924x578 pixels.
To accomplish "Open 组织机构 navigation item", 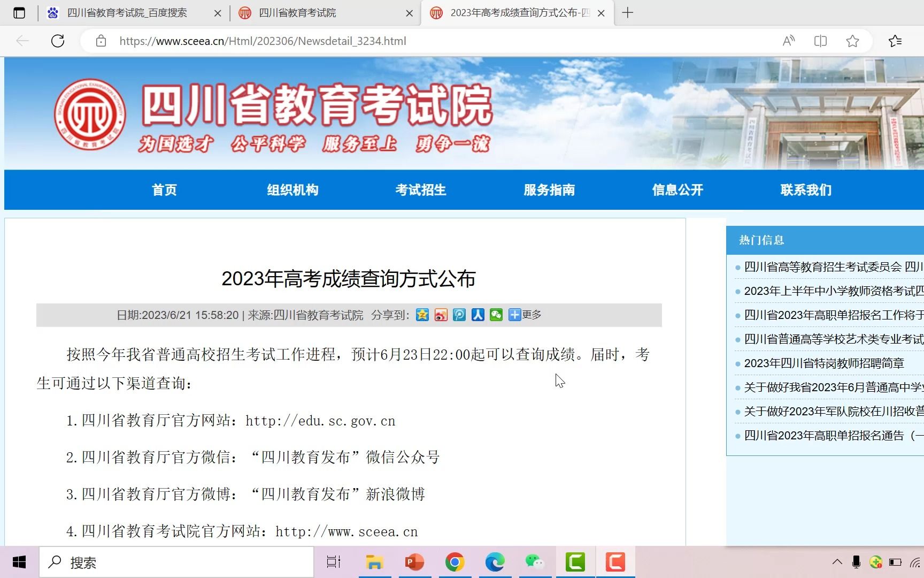I will coord(292,190).
